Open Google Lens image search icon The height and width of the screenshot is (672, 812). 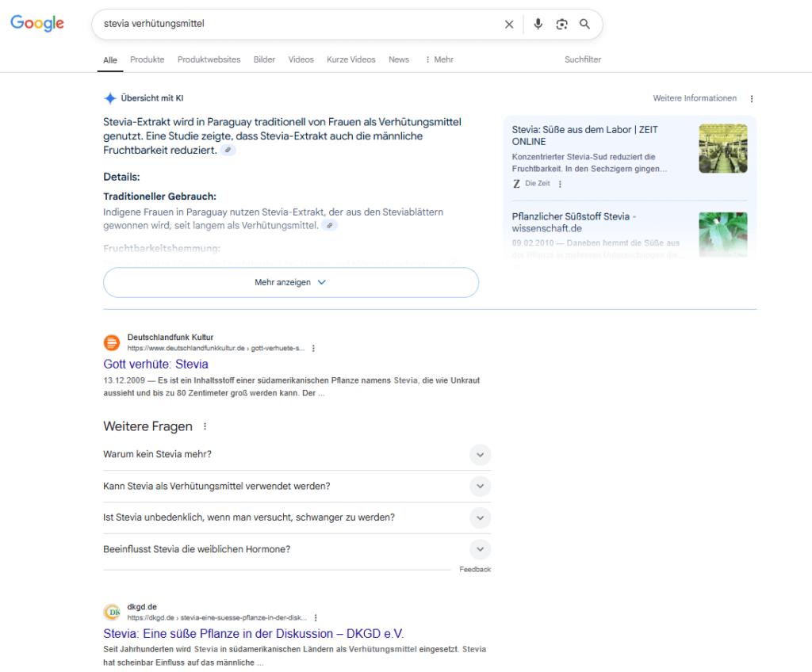[x=561, y=25]
